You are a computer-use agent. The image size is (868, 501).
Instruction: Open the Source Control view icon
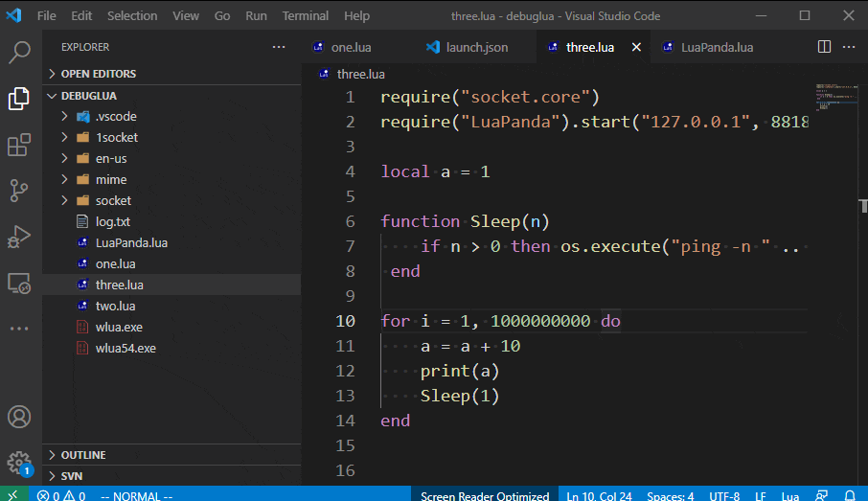point(19,191)
